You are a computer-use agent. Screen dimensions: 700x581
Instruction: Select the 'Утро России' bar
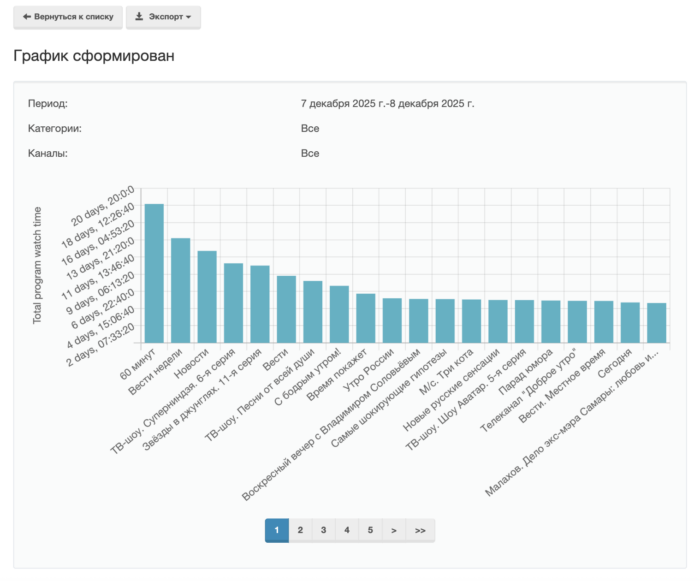392,320
